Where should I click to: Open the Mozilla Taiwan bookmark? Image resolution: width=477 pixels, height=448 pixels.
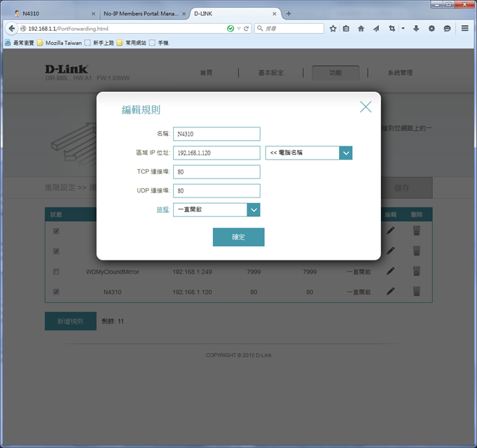tap(60, 43)
